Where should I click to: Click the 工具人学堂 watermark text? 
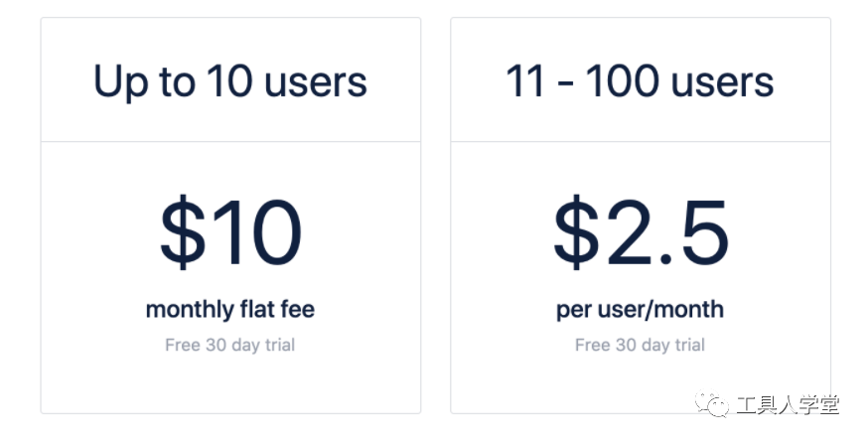click(789, 405)
